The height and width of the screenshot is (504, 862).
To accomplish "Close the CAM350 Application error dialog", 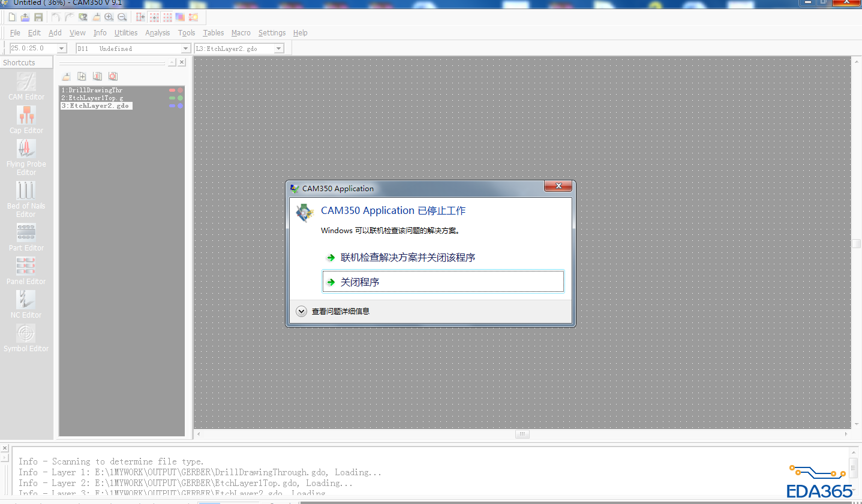I will (x=558, y=186).
